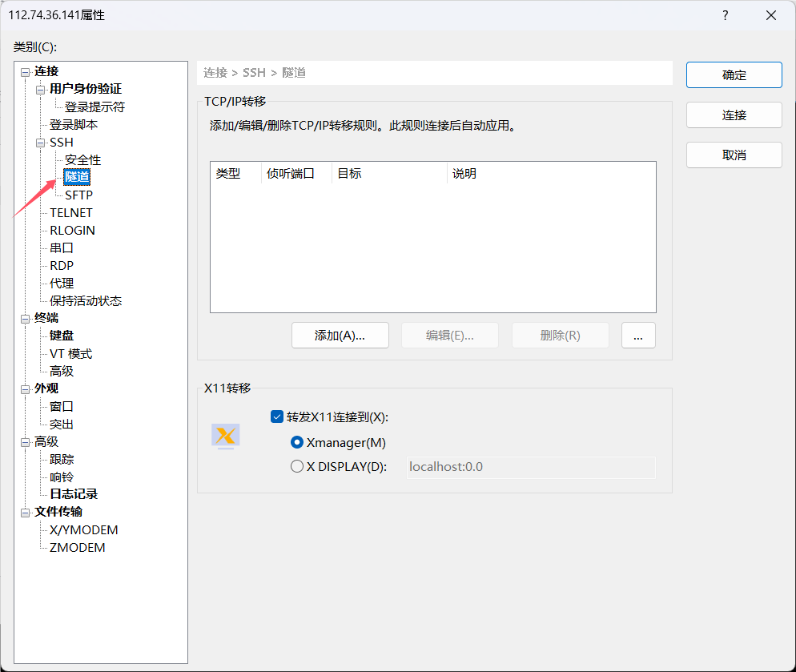Image resolution: width=796 pixels, height=672 pixels.
Task: Click the 侦听端口 column header
Action: 296,174
